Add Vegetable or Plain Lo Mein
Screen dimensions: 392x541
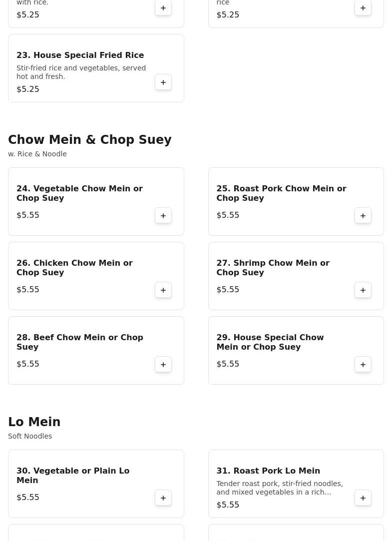point(163,498)
